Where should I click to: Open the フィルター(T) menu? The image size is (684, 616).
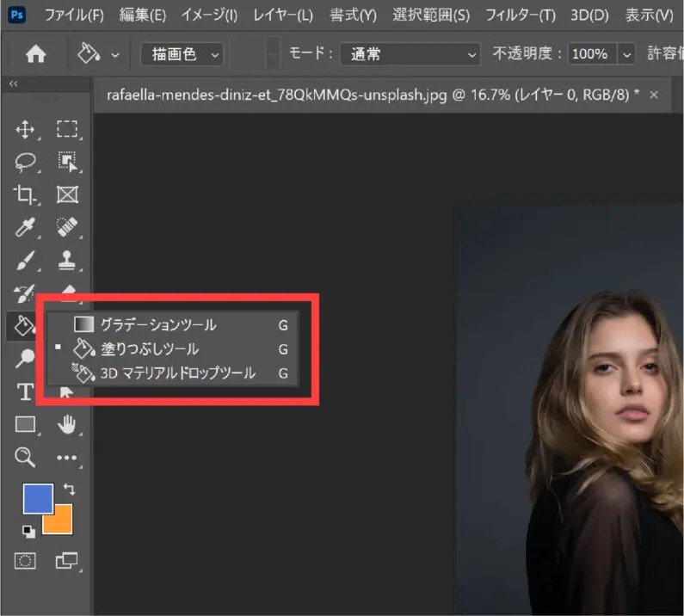[521, 15]
